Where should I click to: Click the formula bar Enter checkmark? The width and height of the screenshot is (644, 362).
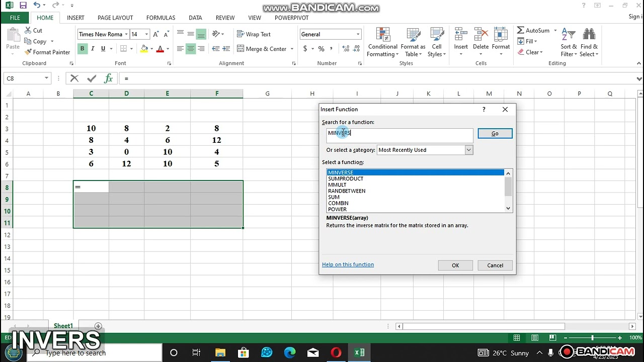tap(92, 78)
